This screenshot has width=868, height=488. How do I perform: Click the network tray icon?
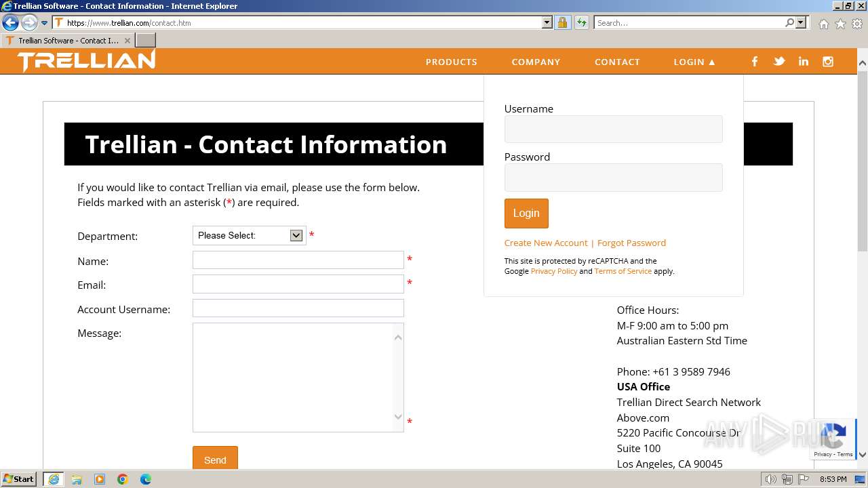tap(787, 479)
